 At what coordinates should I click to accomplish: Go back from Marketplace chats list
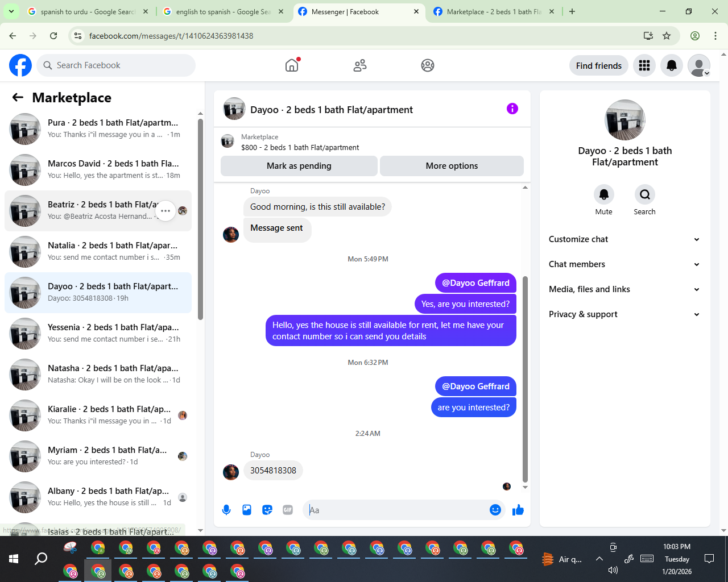pos(18,98)
